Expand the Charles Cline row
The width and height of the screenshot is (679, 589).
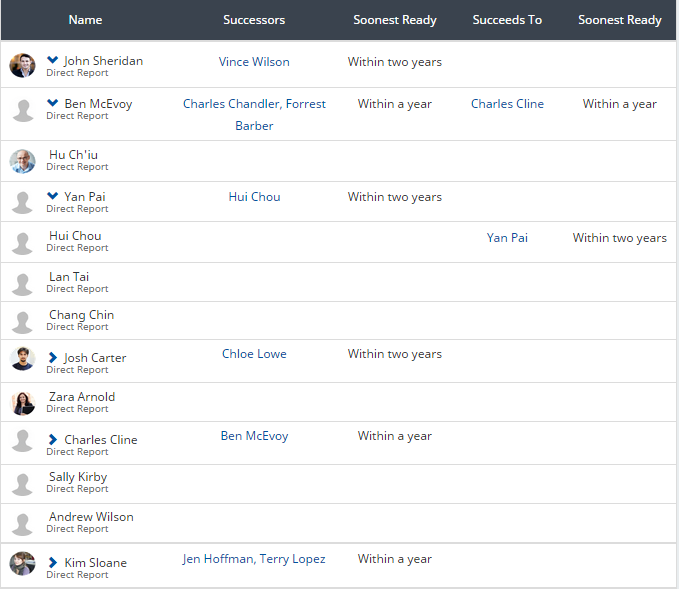coord(53,440)
